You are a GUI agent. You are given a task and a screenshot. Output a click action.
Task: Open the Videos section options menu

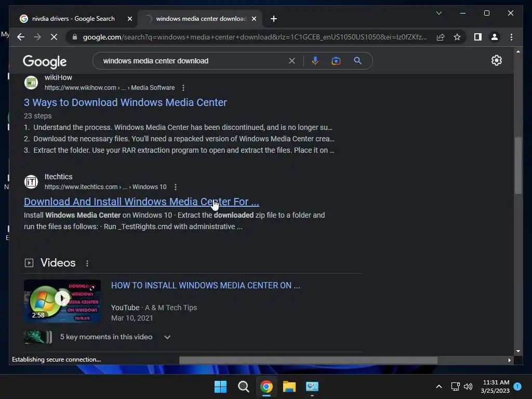click(x=87, y=263)
